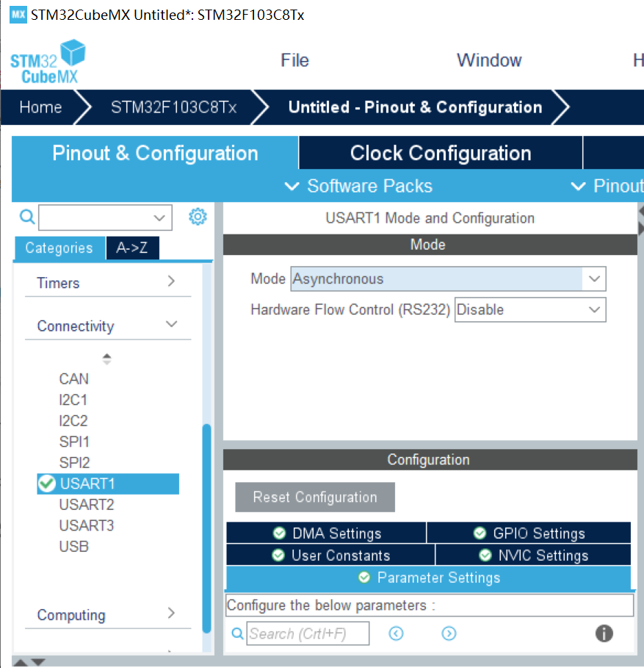
Task: Click the next search result arrow icon
Action: coord(449,633)
